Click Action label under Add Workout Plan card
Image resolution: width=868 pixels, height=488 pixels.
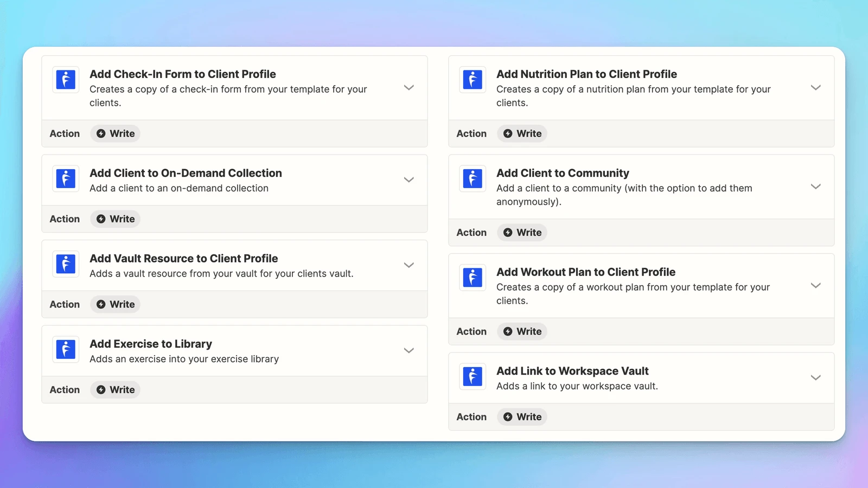pyautogui.click(x=471, y=331)
